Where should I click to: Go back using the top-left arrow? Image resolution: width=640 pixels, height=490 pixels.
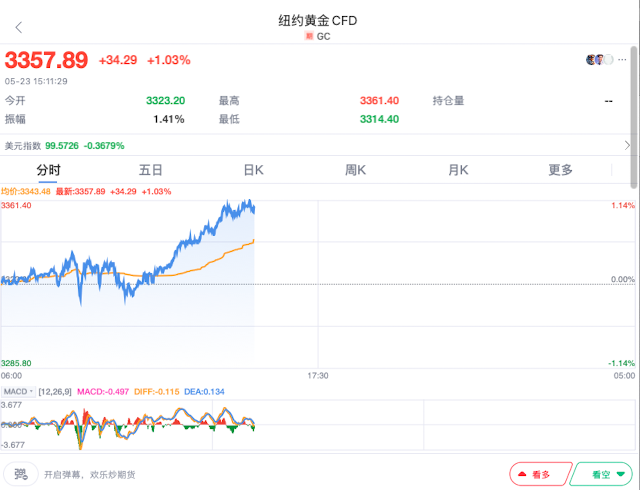coord(18,27)
